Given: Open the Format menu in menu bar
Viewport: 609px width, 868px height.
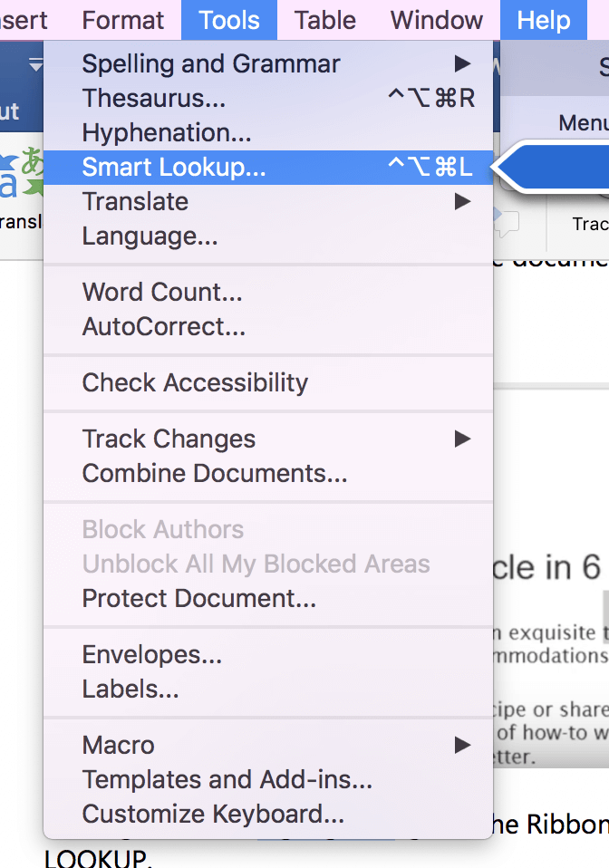Looking at the screenshot, I should tap(123, 21).
